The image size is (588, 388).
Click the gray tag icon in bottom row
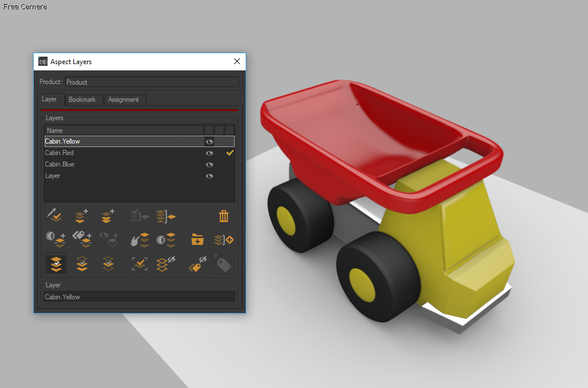coord(224,264)
